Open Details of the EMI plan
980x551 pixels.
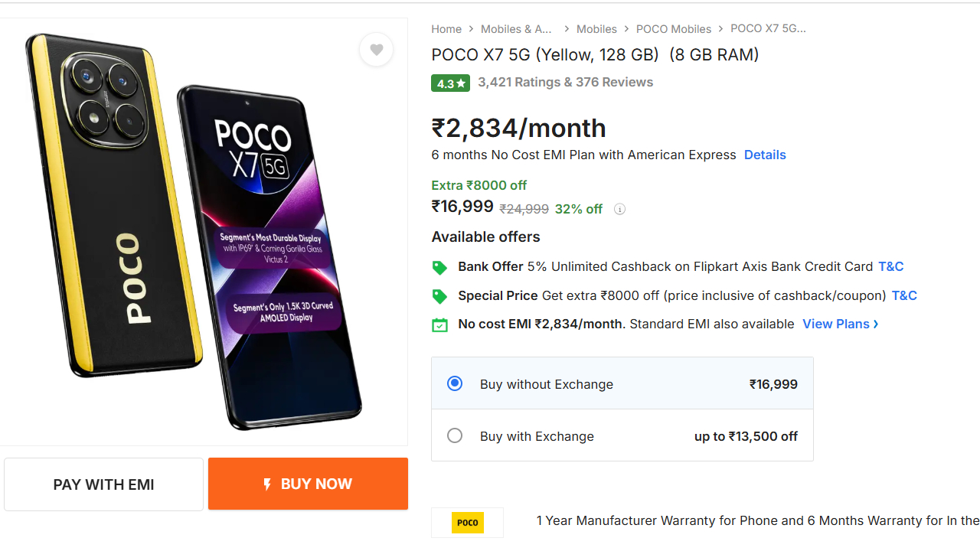coord(764,155)
